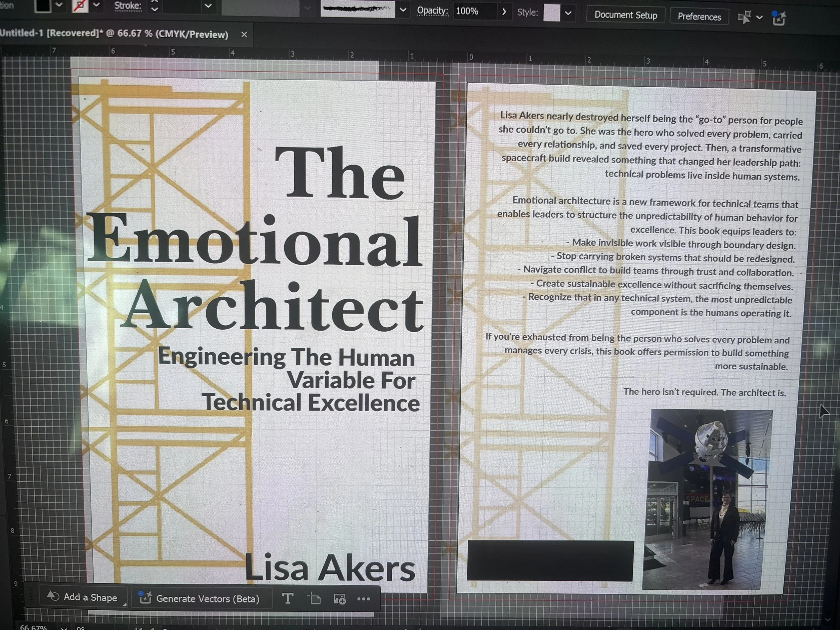Click the align to selection icon
This screenshot has width=840, height=630.
click(744, 17)
